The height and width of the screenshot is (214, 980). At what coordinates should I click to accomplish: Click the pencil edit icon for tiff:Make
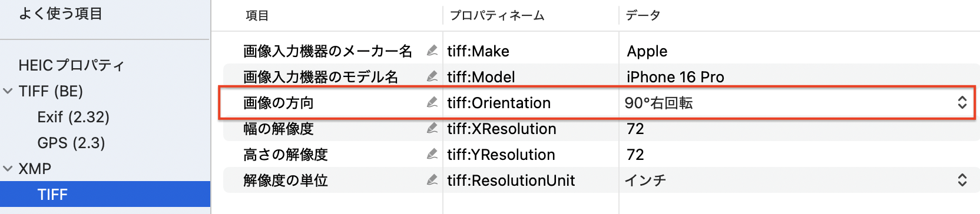pyautogui.click(x=432, y=51)
